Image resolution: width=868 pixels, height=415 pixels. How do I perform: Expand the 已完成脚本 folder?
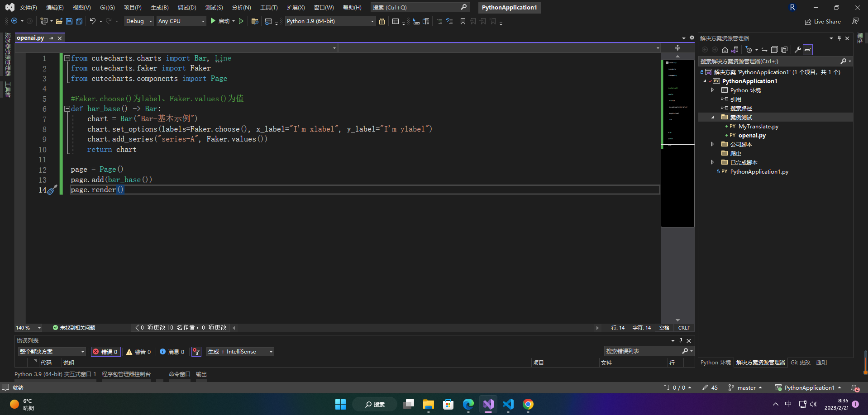point(713,162)
